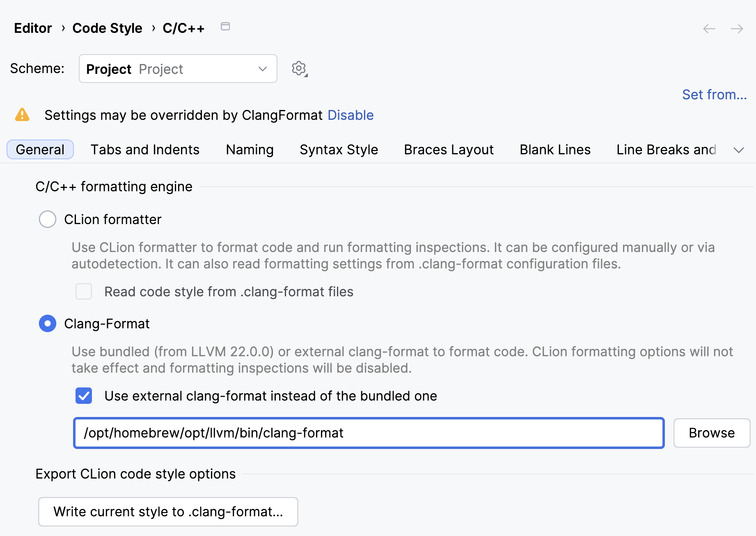Click Write current style to .clang-format button
The width and height of the screenshot is (756, 536).
point(168,512)
